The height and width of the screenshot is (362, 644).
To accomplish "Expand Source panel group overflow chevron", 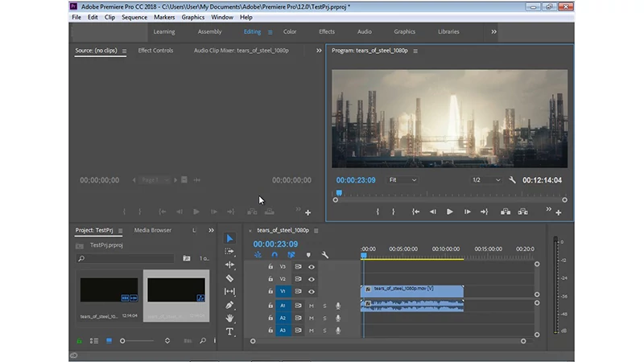I will tap(319, 51).
